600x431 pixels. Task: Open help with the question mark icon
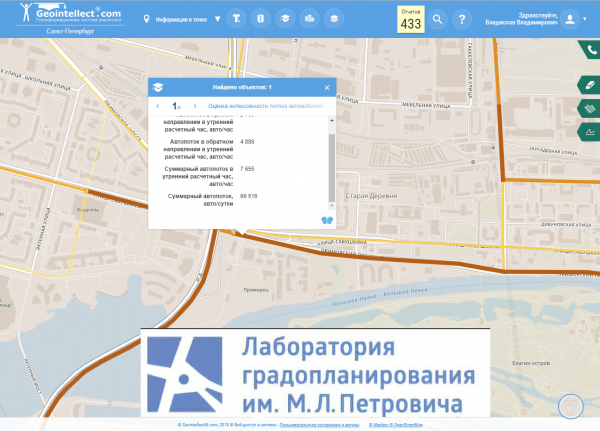(462, 19)
